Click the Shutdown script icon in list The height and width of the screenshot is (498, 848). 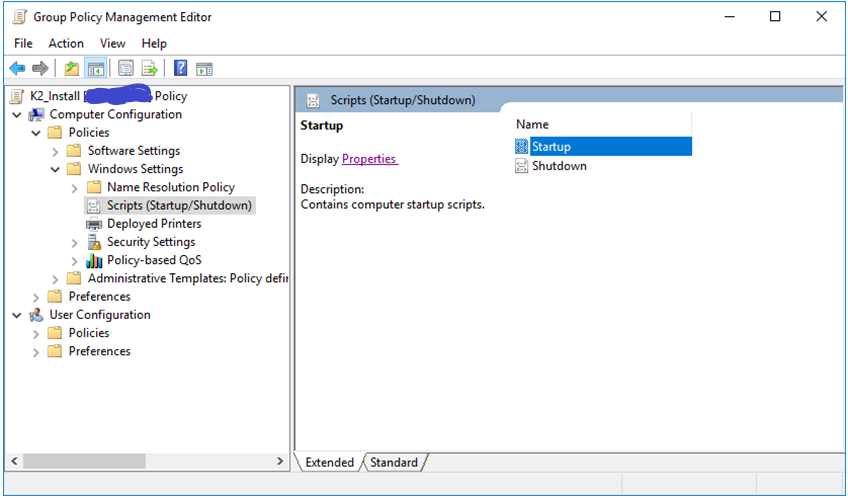pos(521,166)
